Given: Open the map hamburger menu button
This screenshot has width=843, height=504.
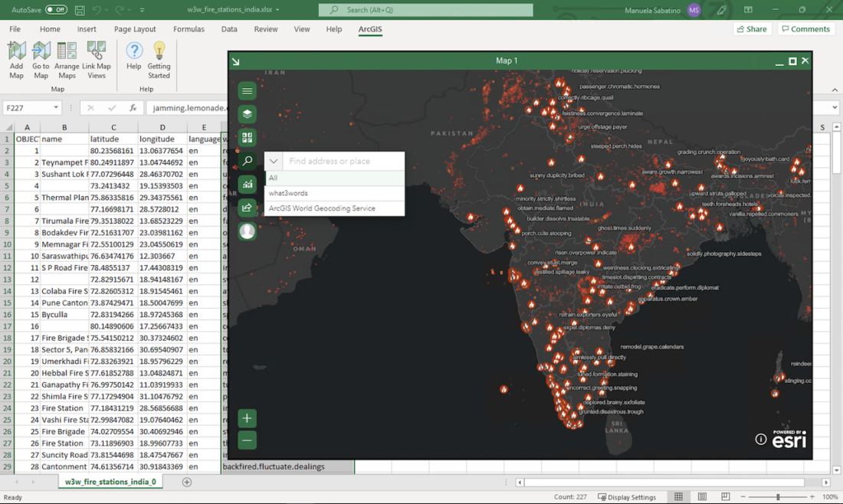Looking at the screenshot, I should (248, 91).
